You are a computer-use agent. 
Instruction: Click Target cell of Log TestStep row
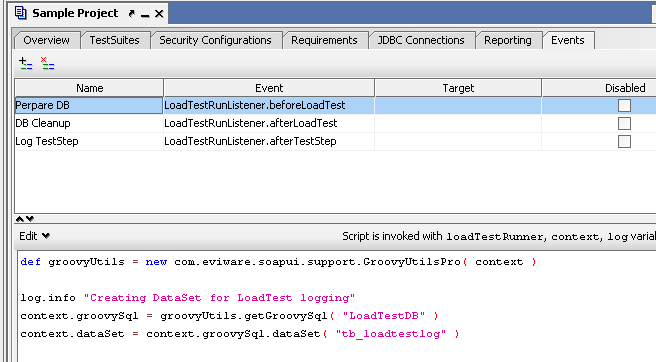click(458, 141)
